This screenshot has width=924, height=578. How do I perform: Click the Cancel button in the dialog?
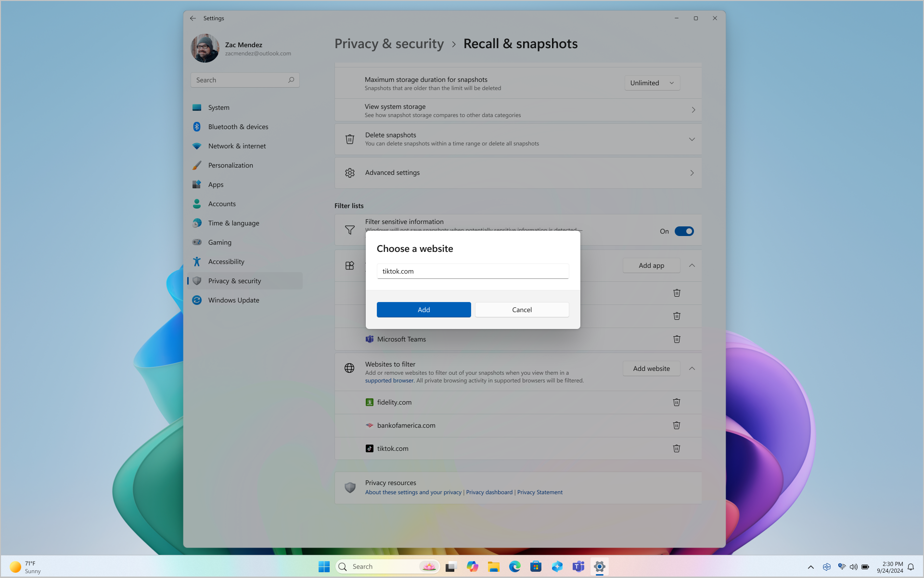[522, 309]
